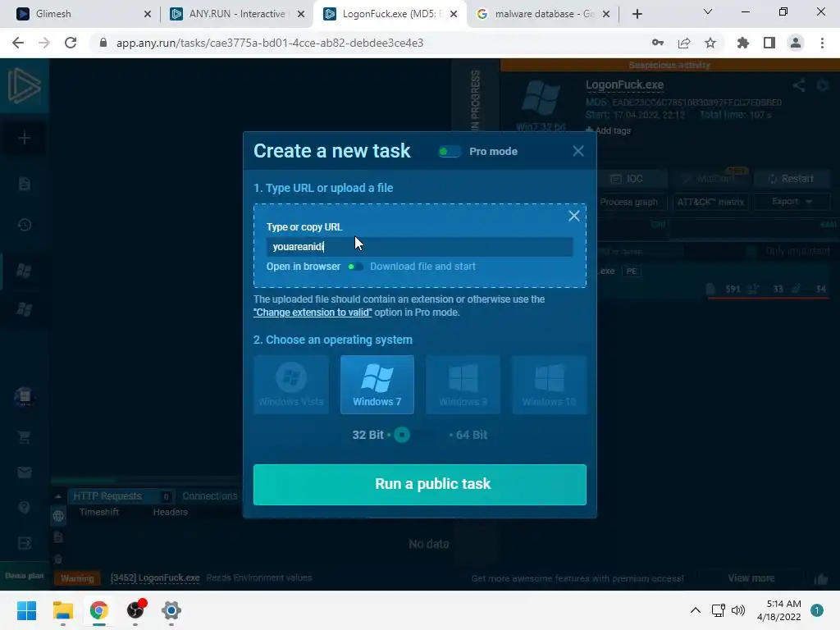Click the Restart task button
Image resolution: width=840 pixels, height=630 pixels.
[792, 178]
